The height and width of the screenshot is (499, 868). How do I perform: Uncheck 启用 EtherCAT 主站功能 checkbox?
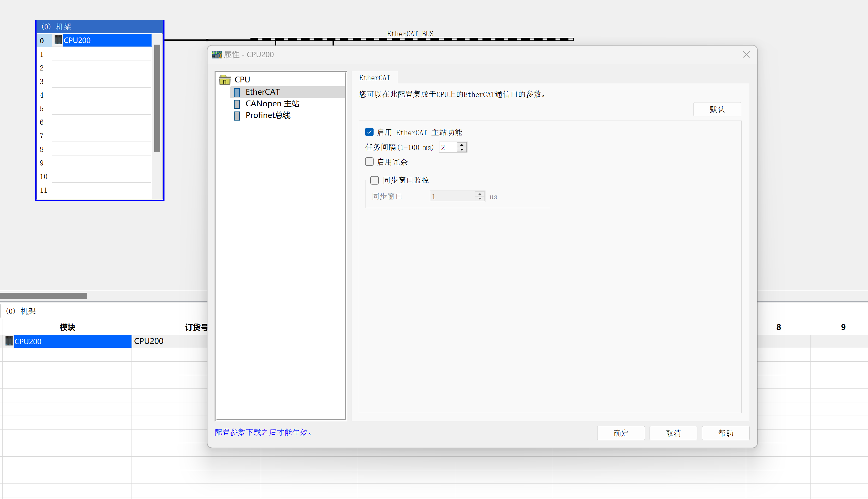(369, 132)
